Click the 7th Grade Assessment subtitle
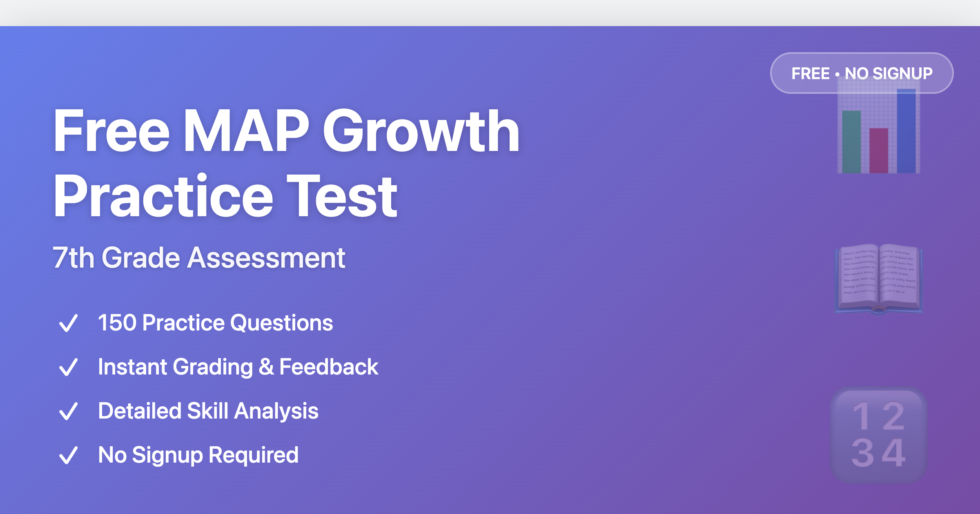This screenshot has height=514, width=980. [x=199, y=258]
